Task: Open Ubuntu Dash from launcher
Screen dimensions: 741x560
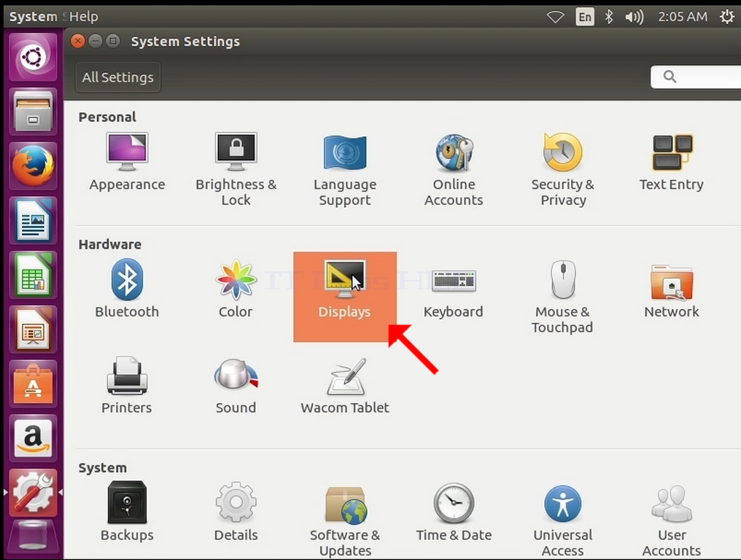Action: pos(33,57)
